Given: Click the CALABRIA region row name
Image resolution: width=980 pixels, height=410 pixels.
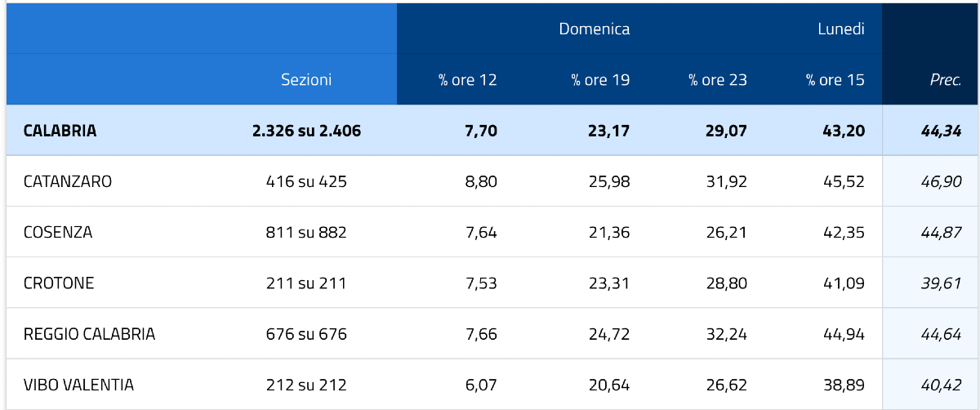Looking at the screenshot, I should click(60, 131).
